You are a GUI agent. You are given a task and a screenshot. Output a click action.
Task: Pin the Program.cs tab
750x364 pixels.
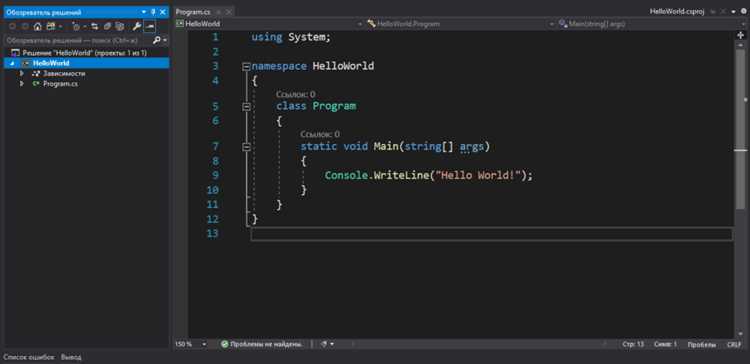pos(218,12)
